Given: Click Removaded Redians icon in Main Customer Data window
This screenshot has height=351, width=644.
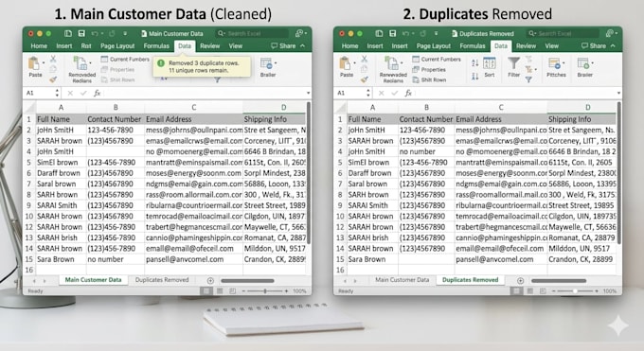Looking at the screenshot, I should click(x=80, y=63).
